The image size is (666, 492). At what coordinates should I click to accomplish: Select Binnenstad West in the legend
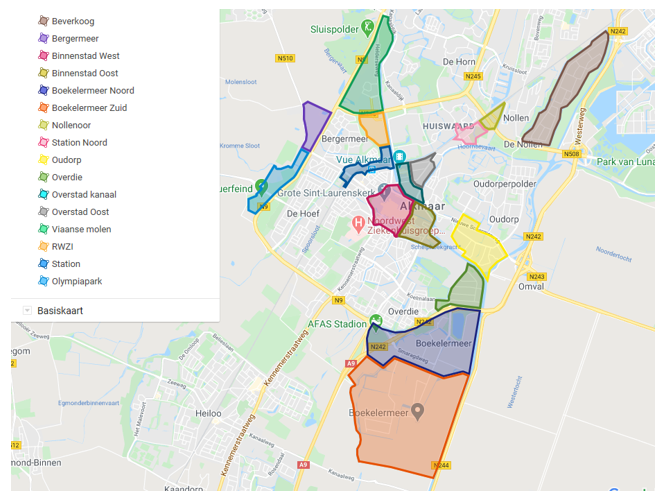click(x=85, y=56)
